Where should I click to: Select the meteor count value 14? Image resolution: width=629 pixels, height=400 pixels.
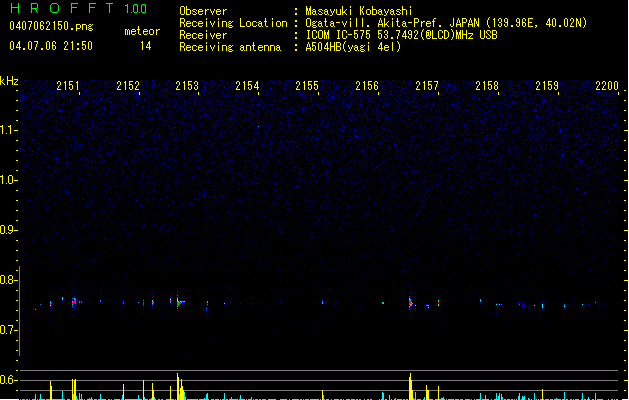(x=146, y=46)
